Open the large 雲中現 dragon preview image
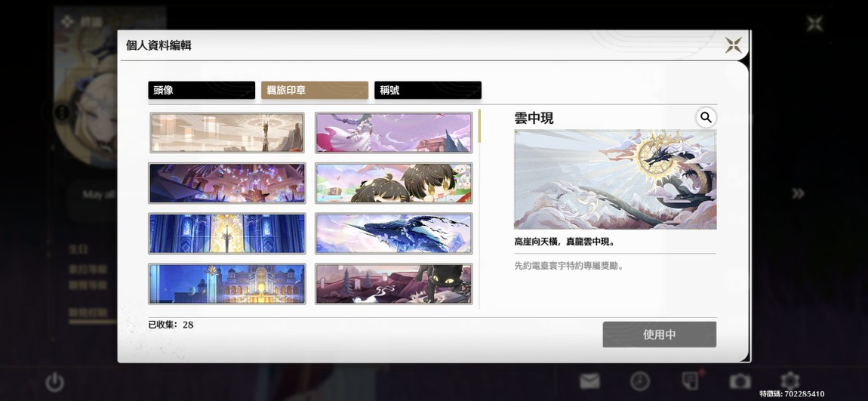The height and width of the screenshot is (401, 868). pos(615,180)
